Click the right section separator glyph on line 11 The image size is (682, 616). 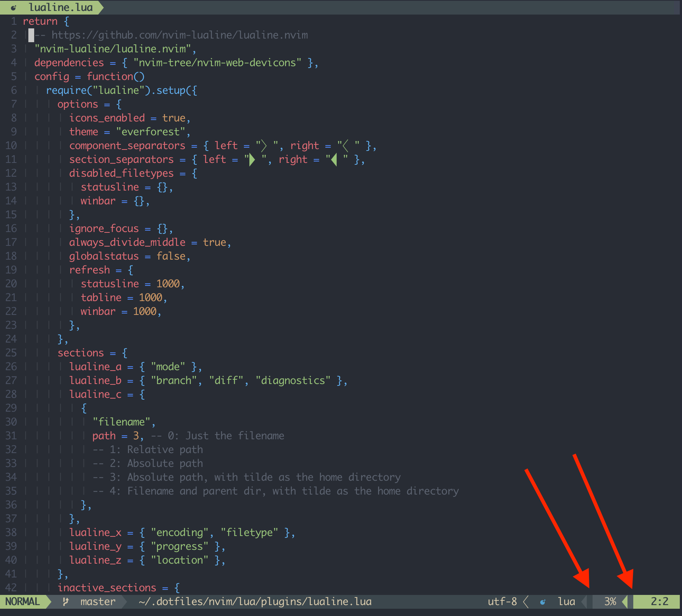pos(333,159)
